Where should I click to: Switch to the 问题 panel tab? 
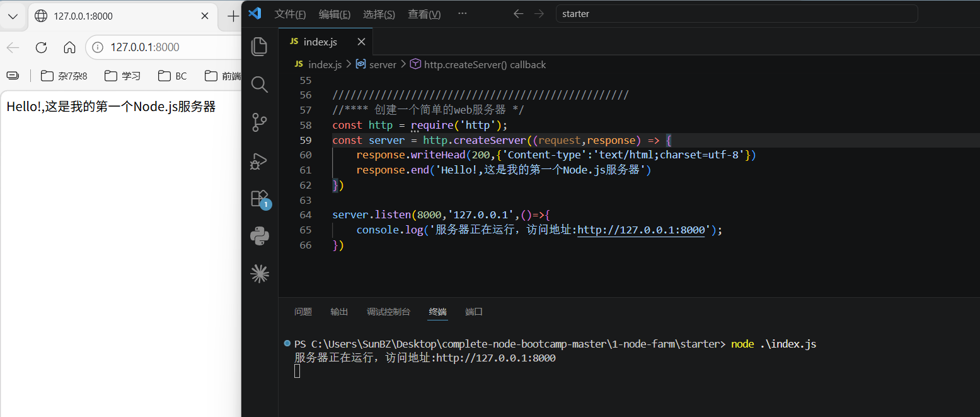tap(303, 312)
